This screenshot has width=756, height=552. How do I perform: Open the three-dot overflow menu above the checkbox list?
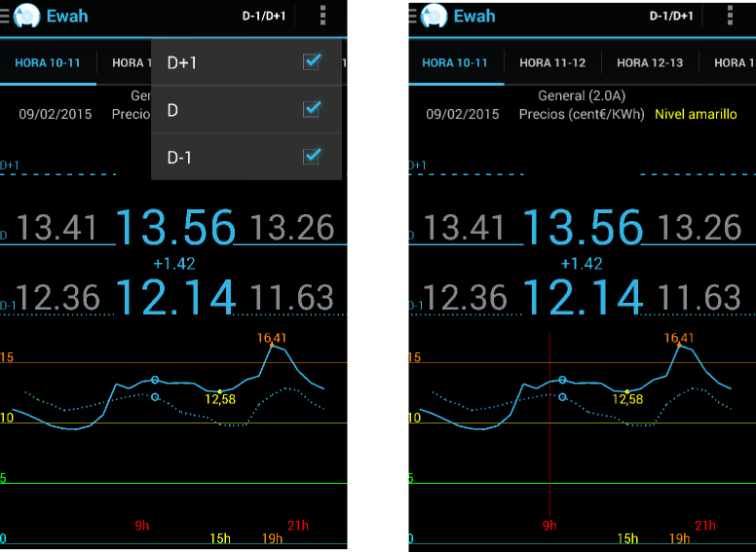click(322, 16)
